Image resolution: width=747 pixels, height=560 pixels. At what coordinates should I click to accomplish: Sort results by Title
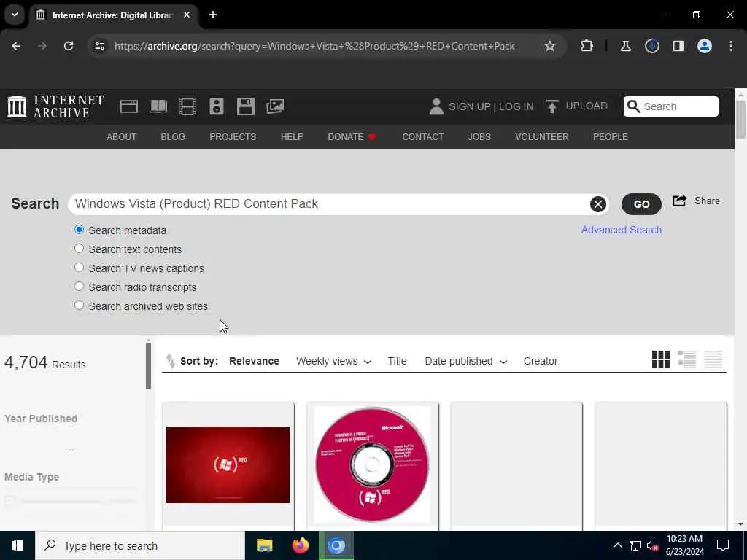click(398, 361)
